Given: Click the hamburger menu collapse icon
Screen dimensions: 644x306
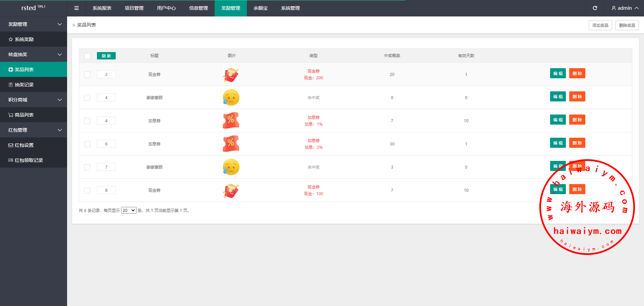Looking at the screenshot, I should pyautogui.click(x=76, y=8).
